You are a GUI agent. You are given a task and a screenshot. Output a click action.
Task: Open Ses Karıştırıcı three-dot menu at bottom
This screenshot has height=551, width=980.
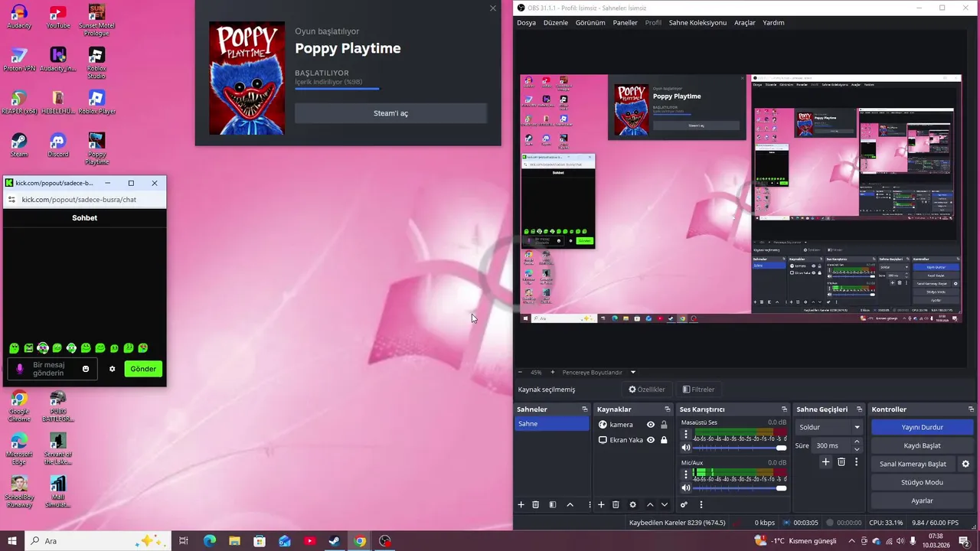click(701, 505)
